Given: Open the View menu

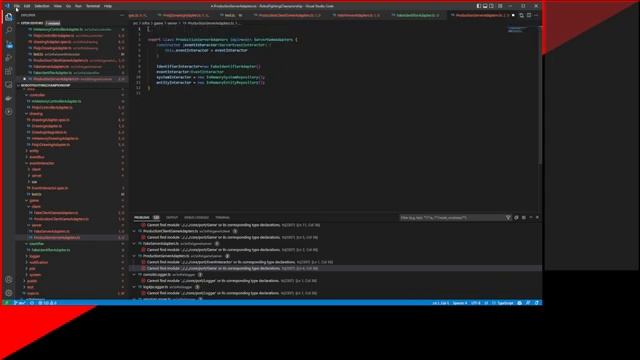Looking at the screenshot, I should (58, 6).
